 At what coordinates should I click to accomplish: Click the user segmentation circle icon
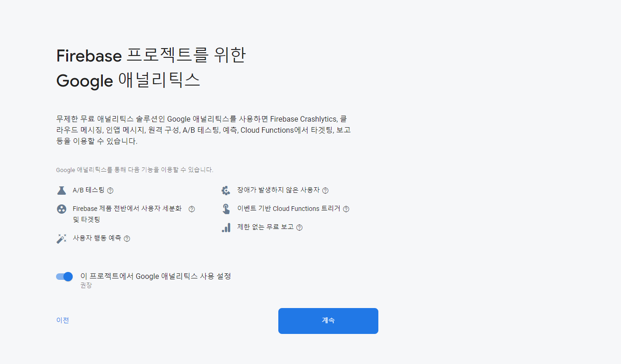62,209
